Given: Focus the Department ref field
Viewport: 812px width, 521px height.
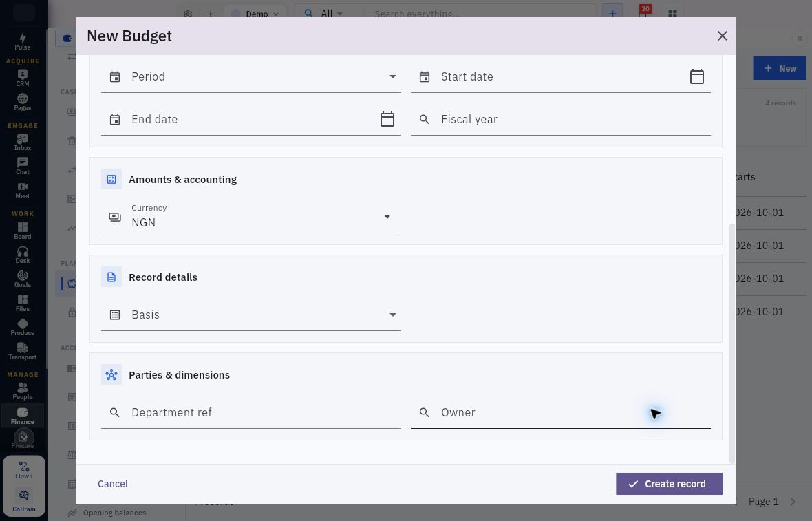Looking at the screenshot, I should (250, 412).
